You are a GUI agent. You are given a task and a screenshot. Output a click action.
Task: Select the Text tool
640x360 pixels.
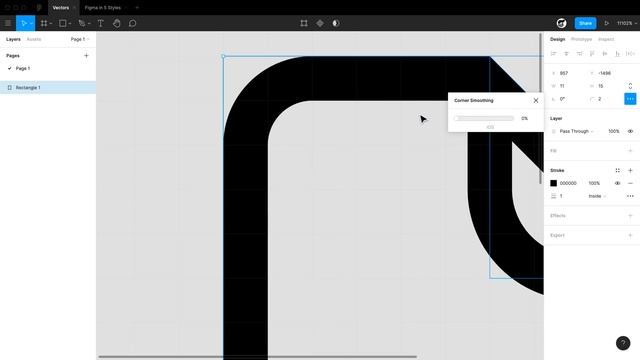tap(100, 23)
